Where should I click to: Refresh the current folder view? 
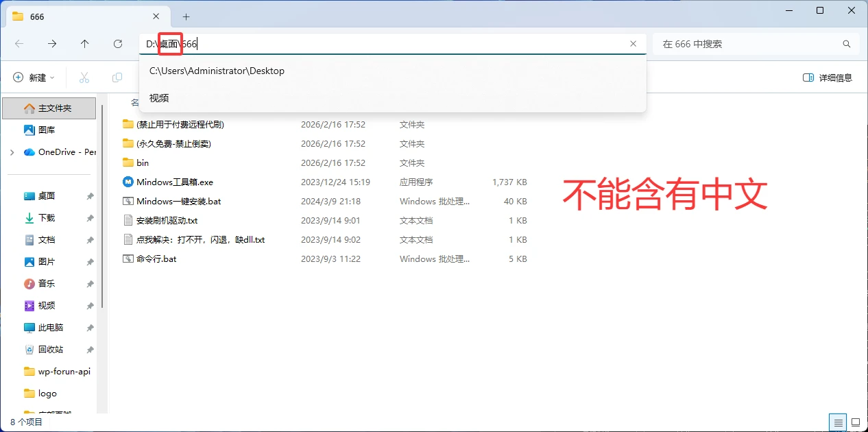point(118,44)
